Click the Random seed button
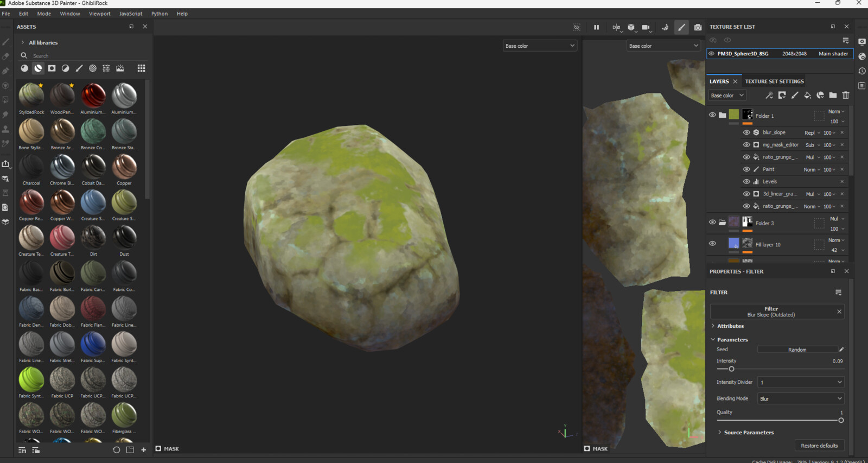 [x=797, y=350]
